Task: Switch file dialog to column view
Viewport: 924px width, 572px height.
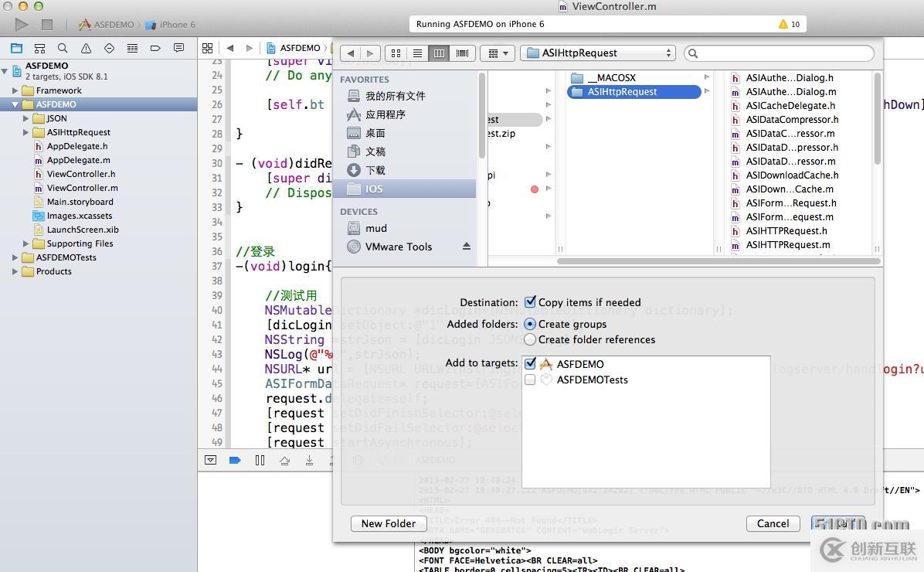Action: click(439, 53)
